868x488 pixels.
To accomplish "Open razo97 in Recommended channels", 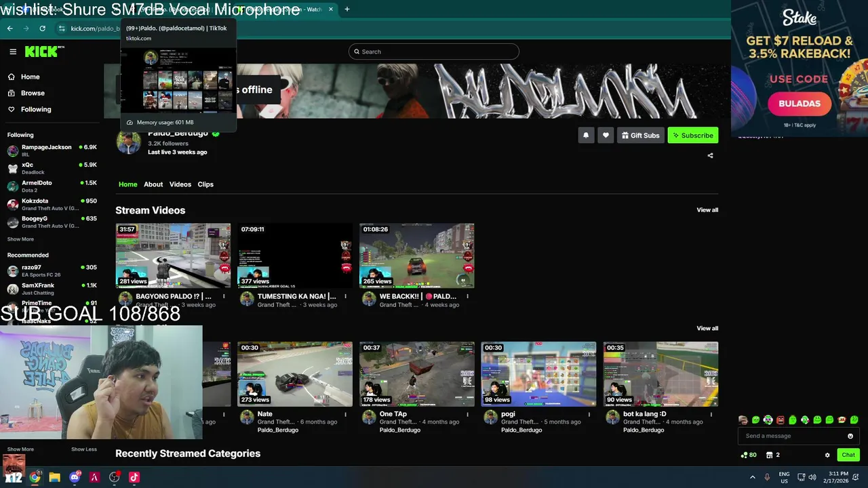I will point(52,271).
